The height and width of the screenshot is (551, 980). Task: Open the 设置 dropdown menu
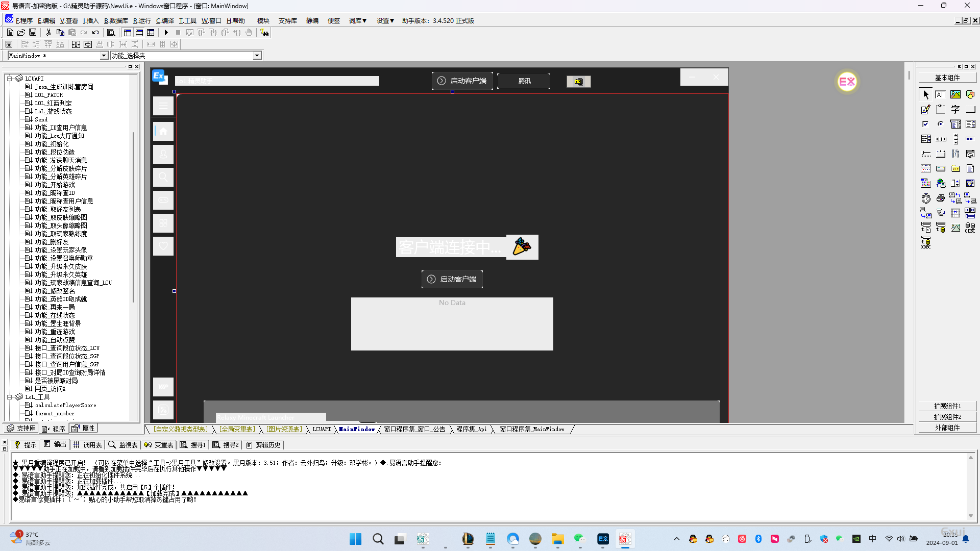tap(385, 21)
